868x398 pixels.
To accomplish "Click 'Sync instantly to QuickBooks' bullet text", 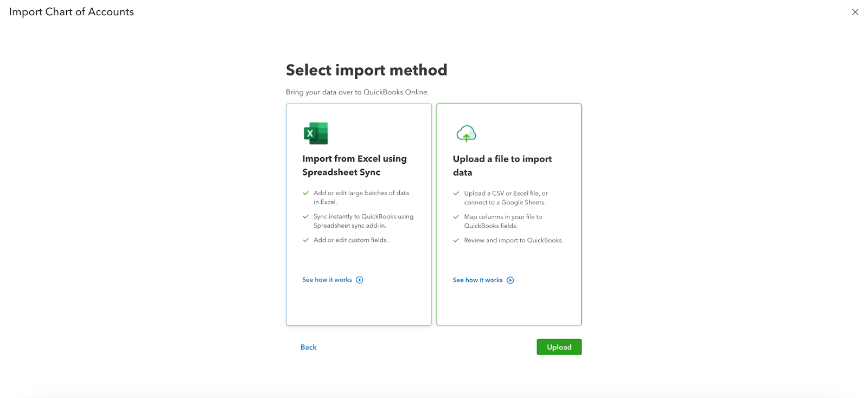I will (363, 221).
